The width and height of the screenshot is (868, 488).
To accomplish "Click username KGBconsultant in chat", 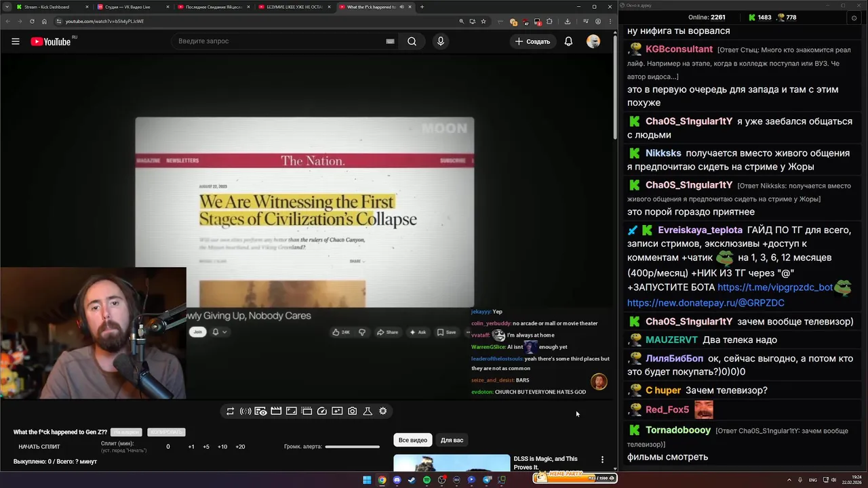I will pos(679,49).
